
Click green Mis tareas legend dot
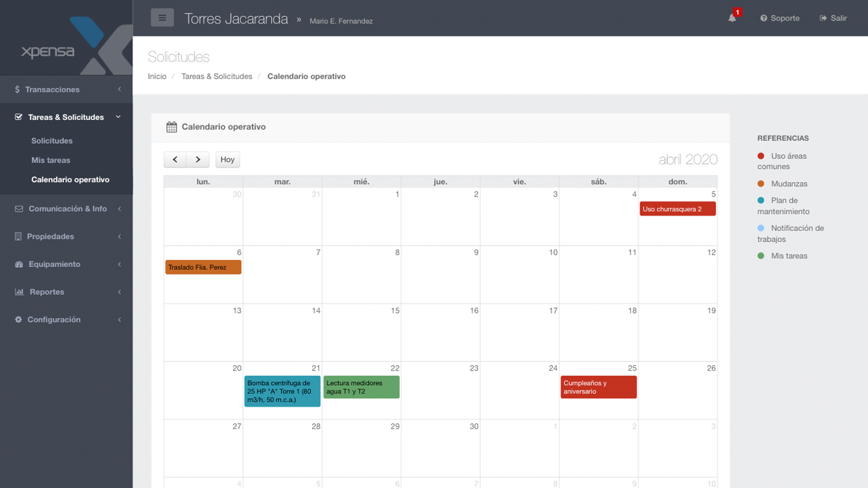coord(761,256)
